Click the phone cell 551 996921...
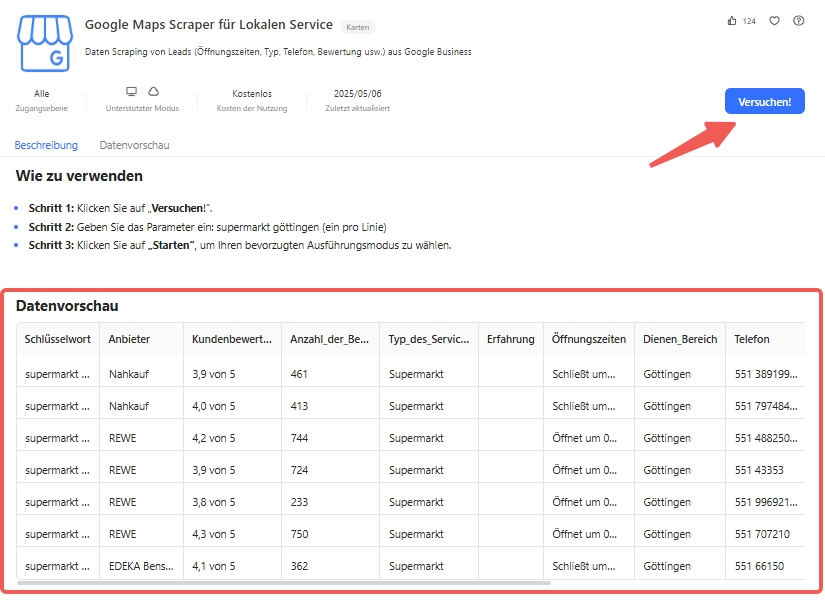Viewport: 825px width, 601px height. point(766,502)
